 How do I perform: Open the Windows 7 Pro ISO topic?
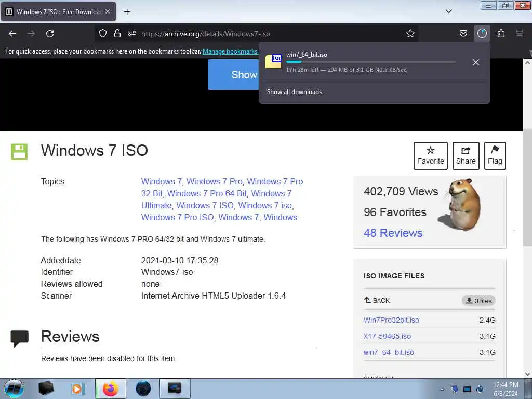coord(178,218)
